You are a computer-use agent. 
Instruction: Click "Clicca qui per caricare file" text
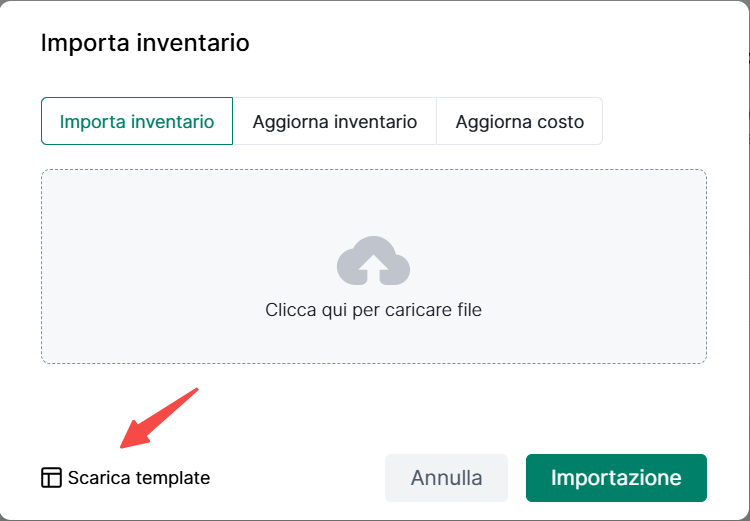(373, 310)
